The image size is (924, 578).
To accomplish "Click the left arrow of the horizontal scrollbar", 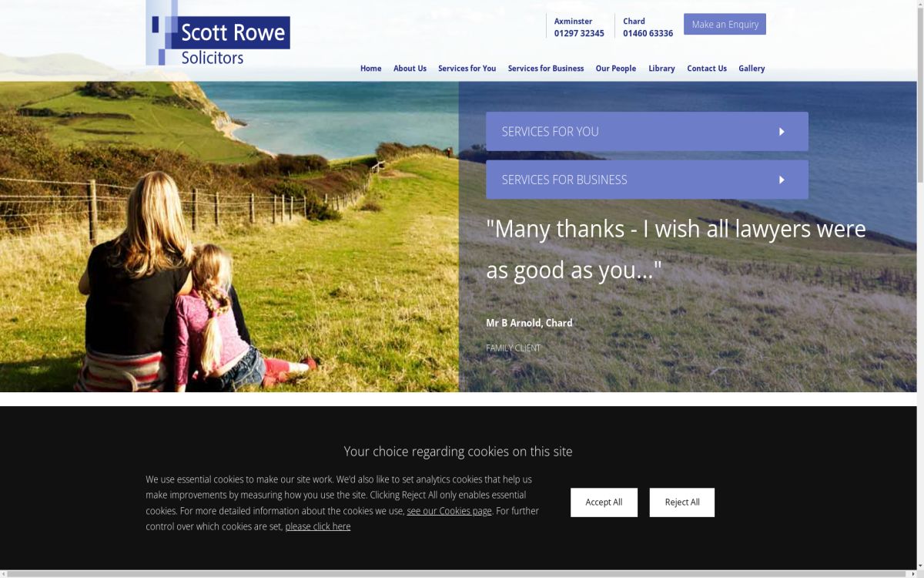I will click(5, 573).
